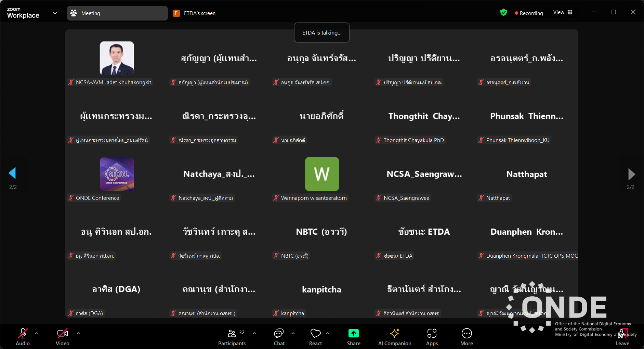The height and width of the screenshot is (349, 644).
Task: Select the ONDE Conference participant tile
Action: (x=117, y=178)
